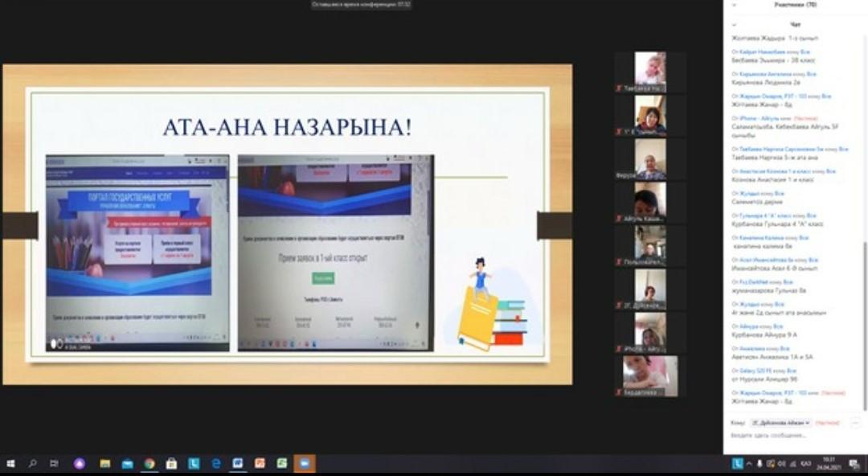Viewport: 868px width, 476px height.
Task: Open Zoom from the Windows taskbar
Action: pos(305,464)
